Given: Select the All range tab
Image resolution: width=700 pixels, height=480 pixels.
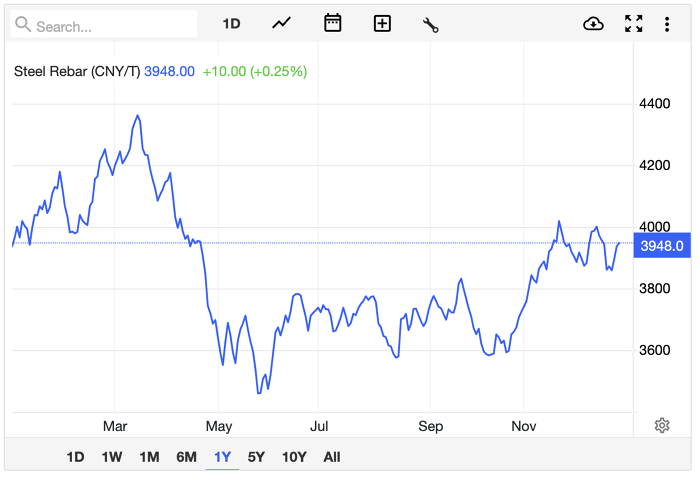Looking at the screenshot, I should (332, 457).
